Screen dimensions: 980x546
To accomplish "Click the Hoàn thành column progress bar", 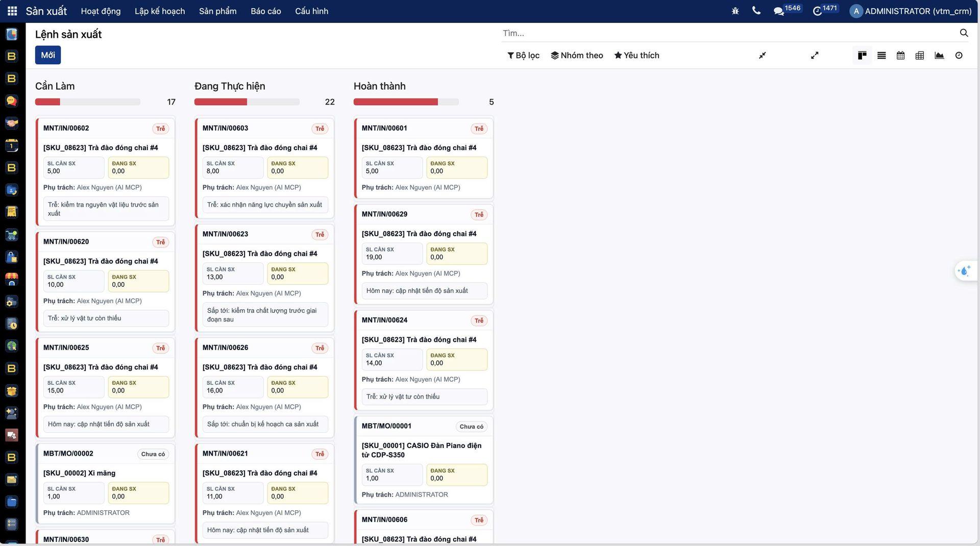I will pyautogui.click(x=406, y=102).
